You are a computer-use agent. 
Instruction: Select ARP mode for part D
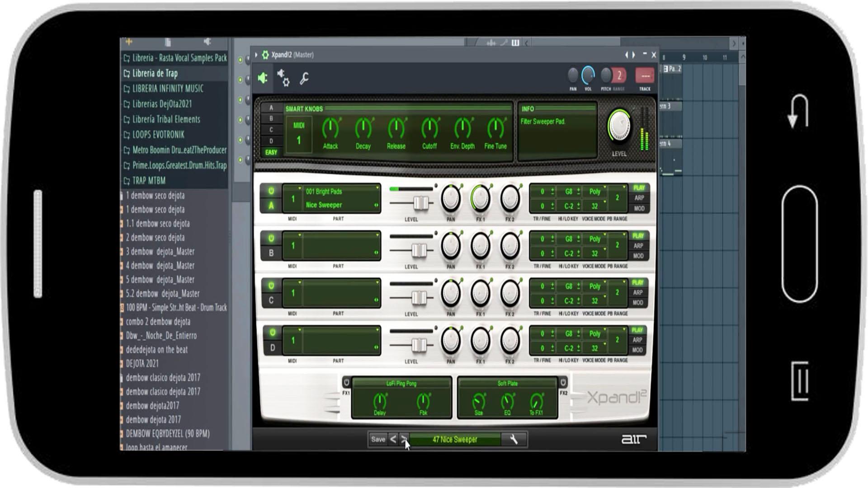click(637, 340)
